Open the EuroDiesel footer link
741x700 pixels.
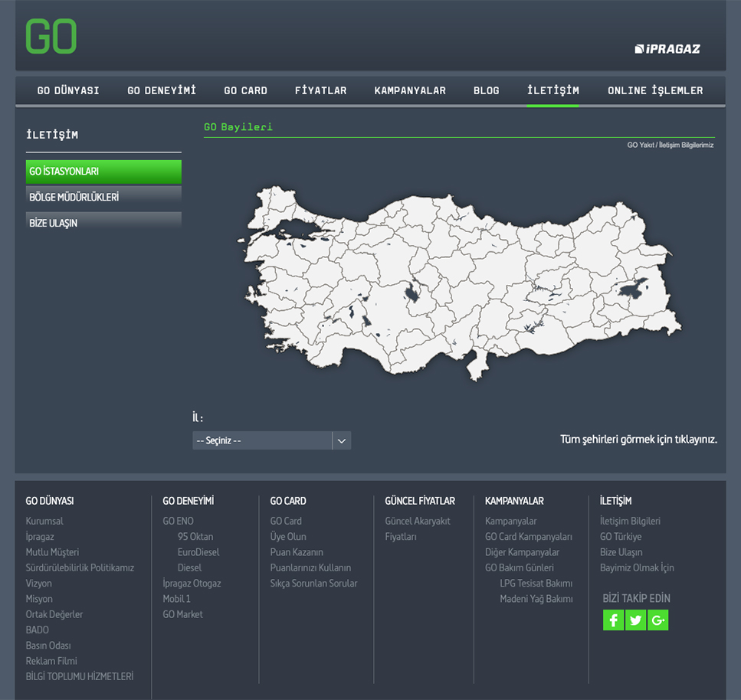coord(198,552)
